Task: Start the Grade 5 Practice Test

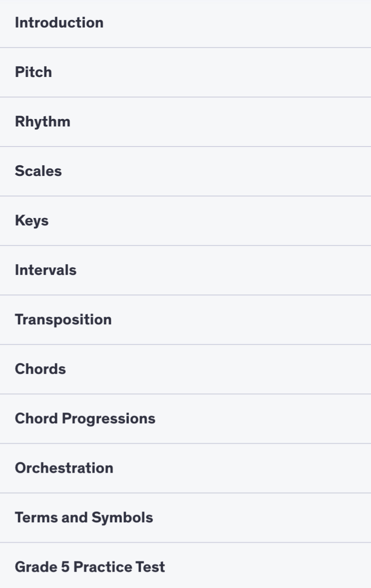Action: click(x=90, y=567)
